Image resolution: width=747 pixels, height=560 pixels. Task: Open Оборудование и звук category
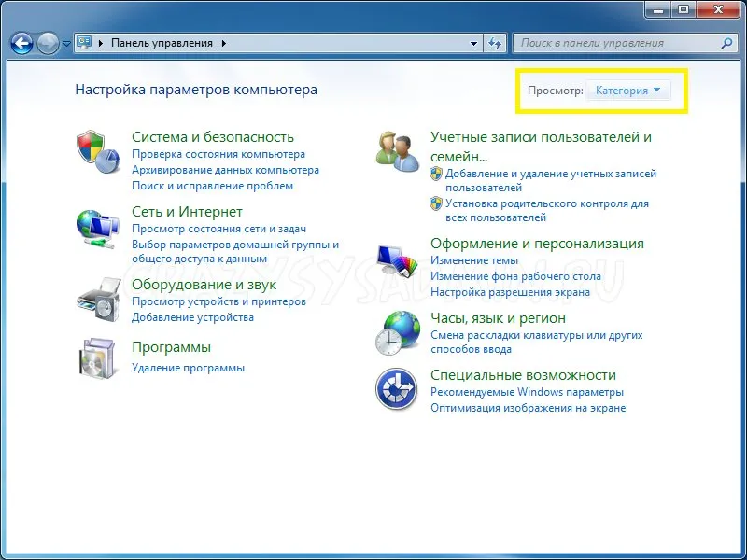pyautogui.click(x=204, y=285)
